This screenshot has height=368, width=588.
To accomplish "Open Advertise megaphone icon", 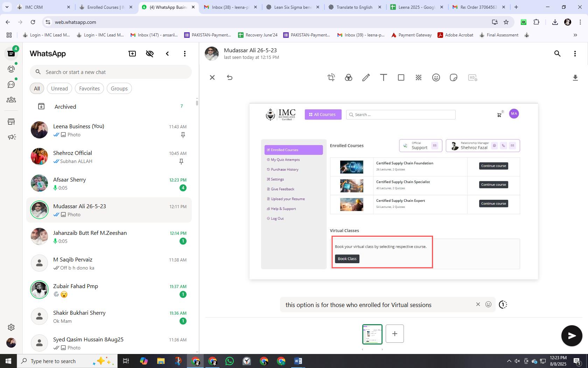I will click(x=11, y=137).
